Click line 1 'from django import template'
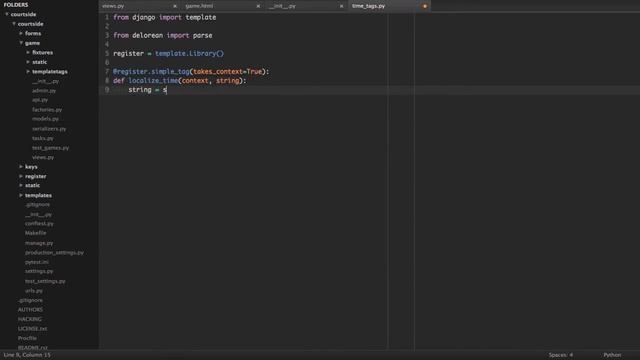640x360 pixels. click(164, 17)
